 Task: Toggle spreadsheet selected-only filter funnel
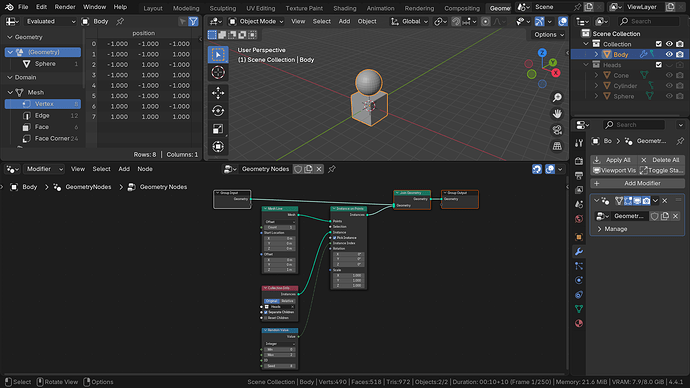193,21
